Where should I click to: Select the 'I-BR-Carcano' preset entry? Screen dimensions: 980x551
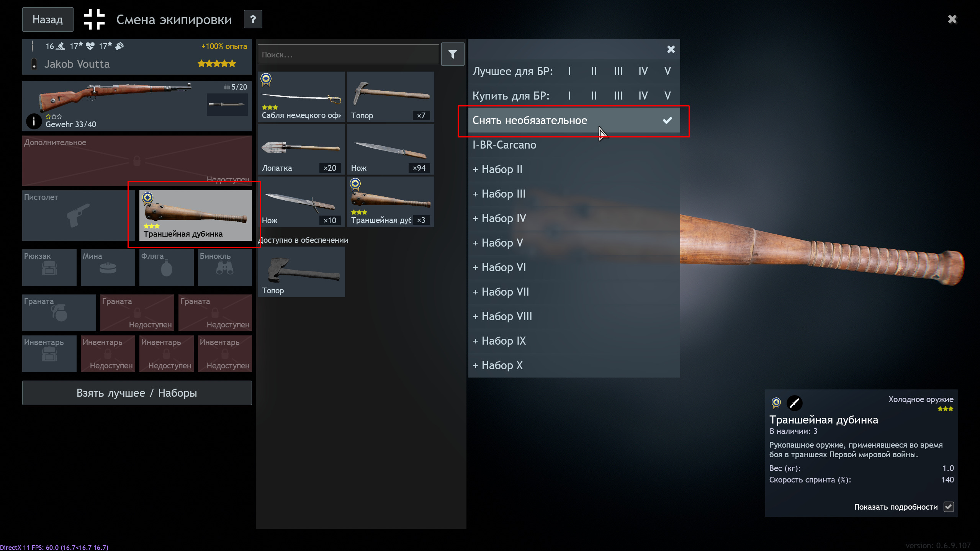tap(504, 145)
